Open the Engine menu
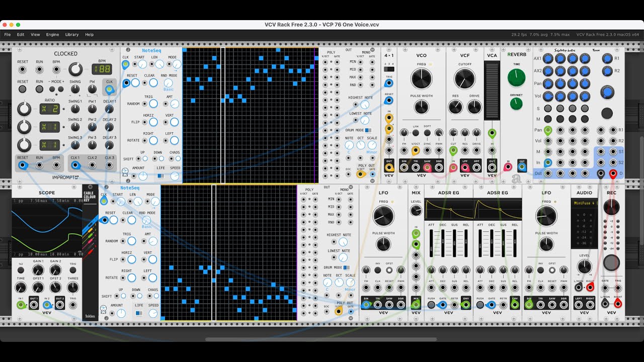This screenshot has height=362, width=644. [x=52, y=35]
